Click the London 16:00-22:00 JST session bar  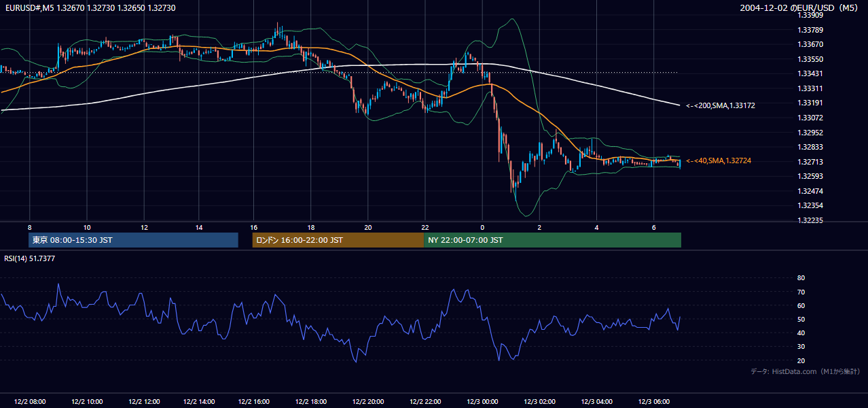click(338, 240)
